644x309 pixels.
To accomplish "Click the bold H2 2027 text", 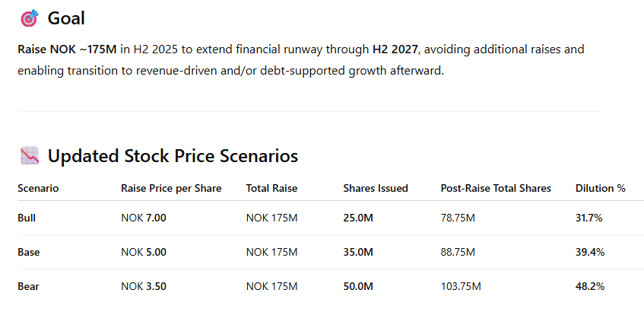I will click(x=395, y=50).
